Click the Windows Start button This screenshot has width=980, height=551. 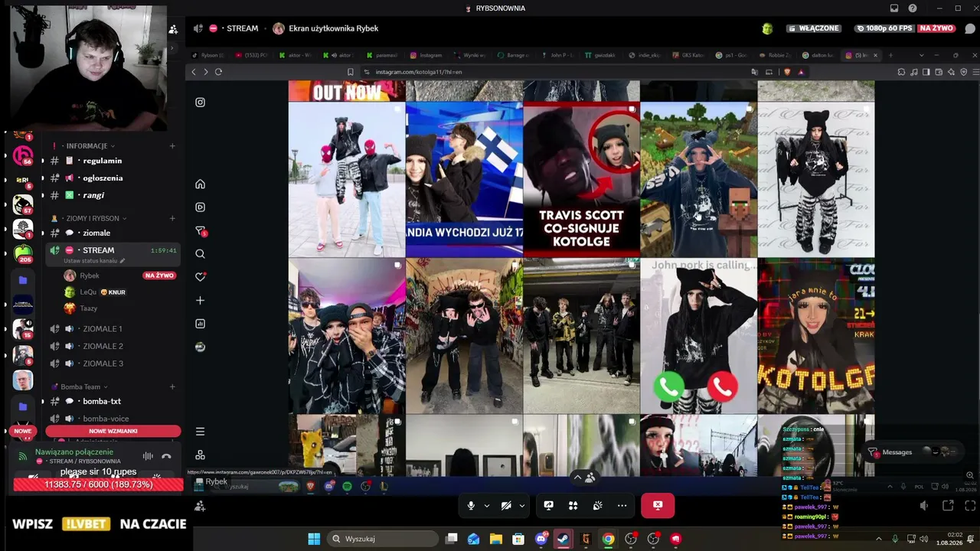coord(314,539)
